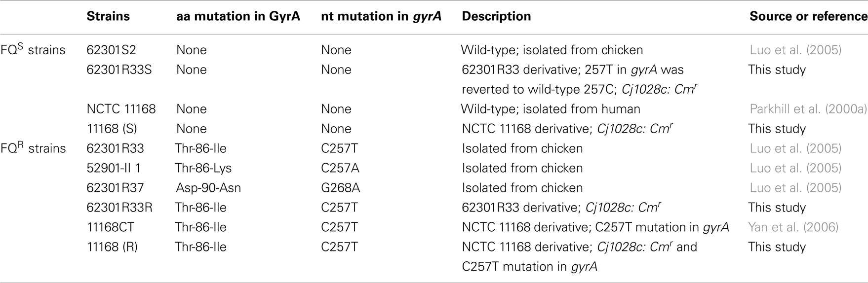Select the Asp-90-Asn mutation cell

coord(208,188)
